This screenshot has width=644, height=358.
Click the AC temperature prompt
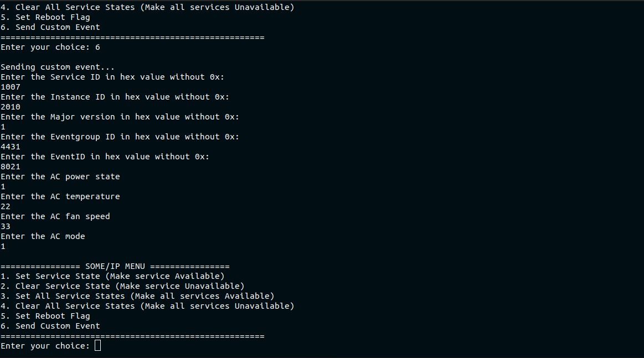point(60,196)
